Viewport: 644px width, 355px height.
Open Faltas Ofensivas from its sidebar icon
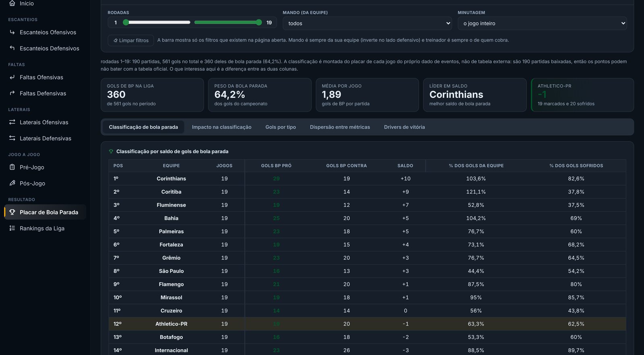click(x=12, y=77)
